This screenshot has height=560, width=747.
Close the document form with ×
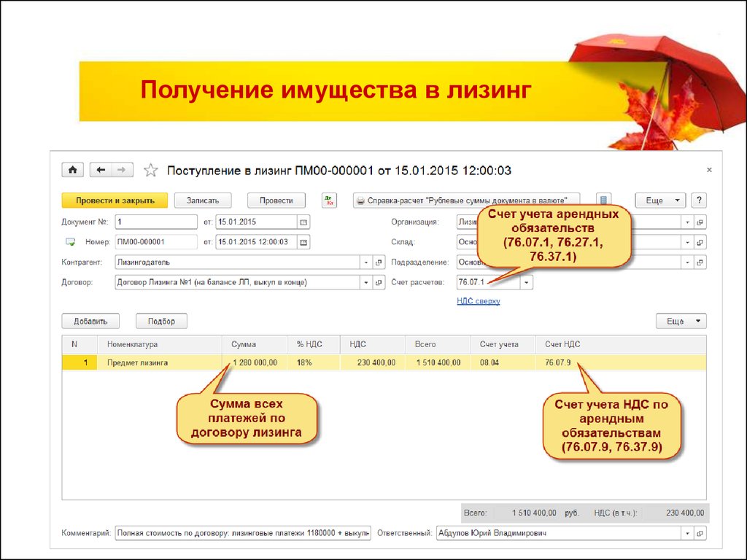pyautogui.click(x=709, y=169)
